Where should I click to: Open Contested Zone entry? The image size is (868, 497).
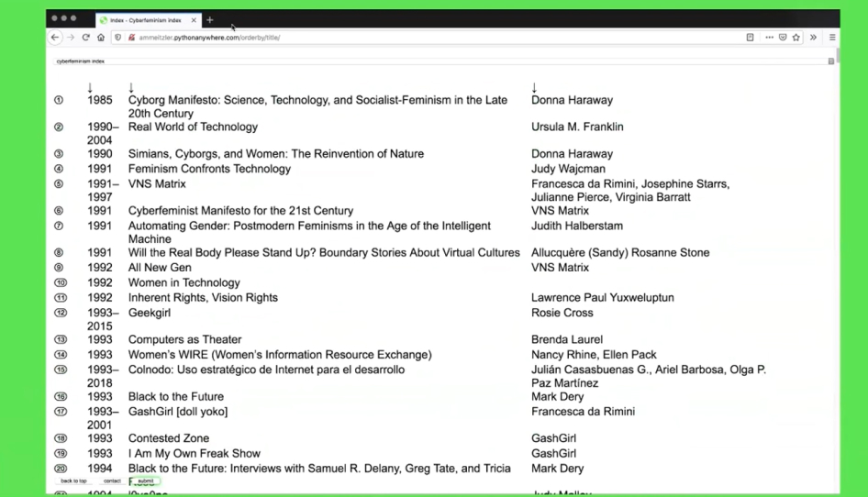tap(169, 438)
